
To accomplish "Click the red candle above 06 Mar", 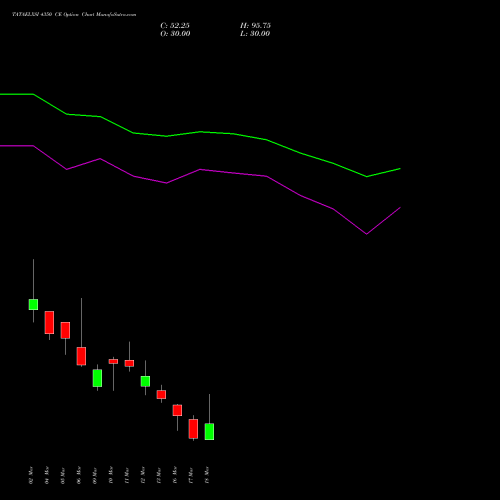I will coord(81,356).
